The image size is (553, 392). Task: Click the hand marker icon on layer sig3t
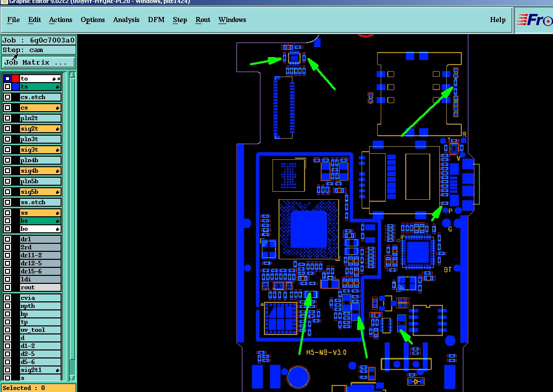[x=58, y=150]
